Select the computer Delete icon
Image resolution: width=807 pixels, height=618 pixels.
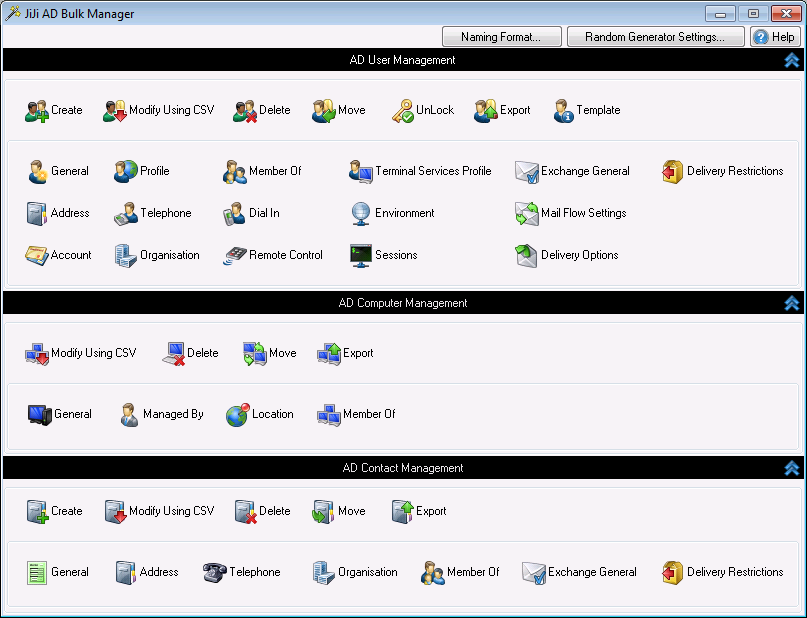point(173,354)
